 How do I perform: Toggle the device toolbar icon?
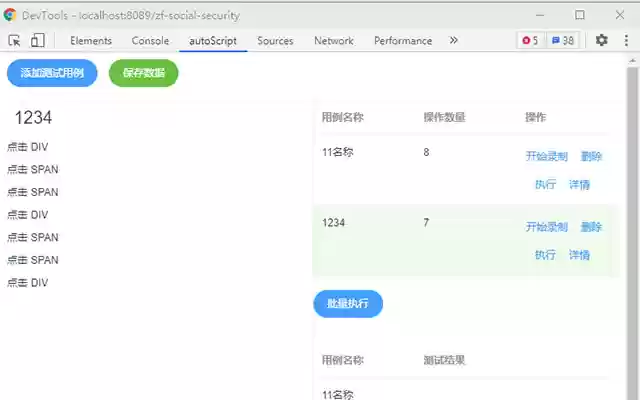[x=38, y=40]
